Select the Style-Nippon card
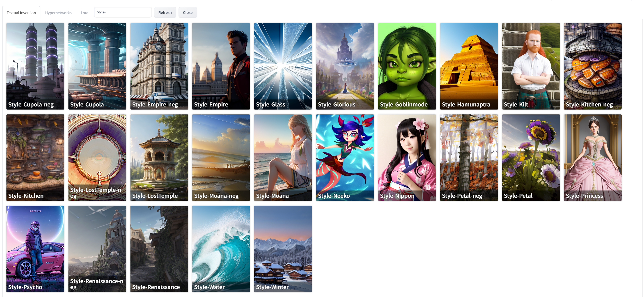 pyautogui.click(x=407, y=158)
